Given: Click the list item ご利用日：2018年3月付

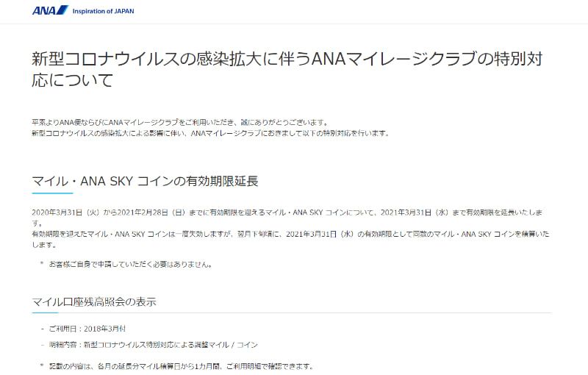Looking at the screenshot, I should [87, 329].
